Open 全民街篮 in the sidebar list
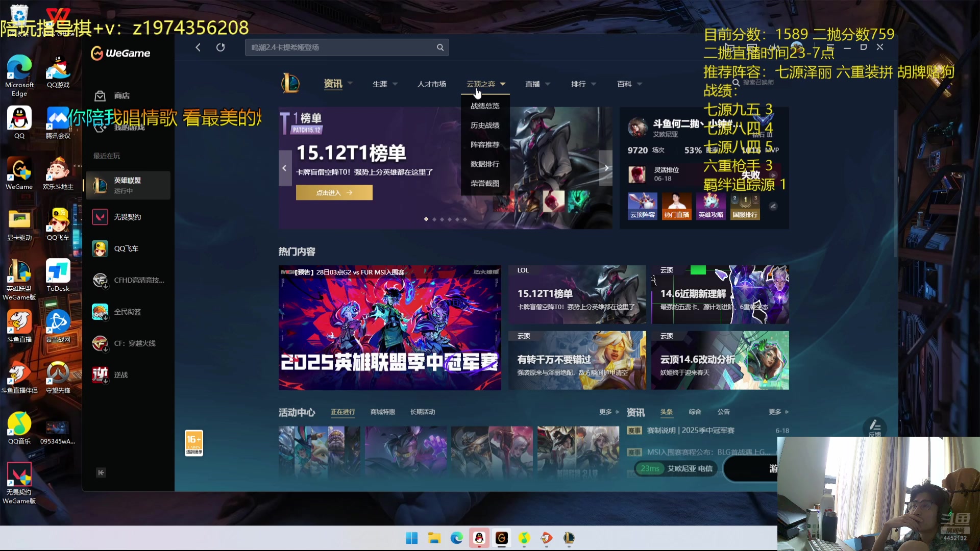 [128, 312]
